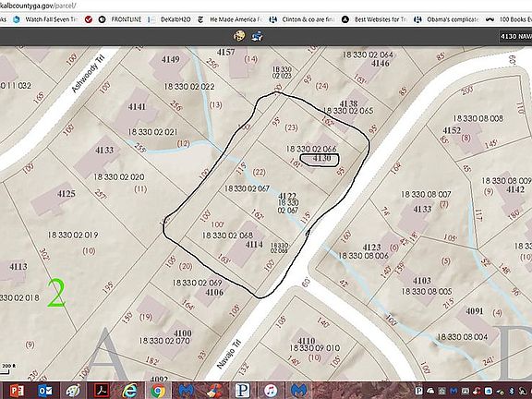
Task: Click parcel ID 18 330 02 021
Action: pos(152,132)
